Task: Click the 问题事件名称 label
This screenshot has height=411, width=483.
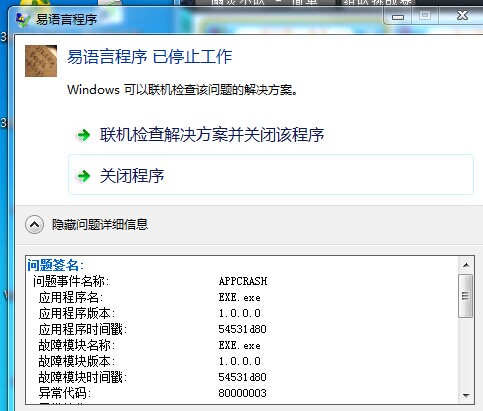Action: click(71, 281)
